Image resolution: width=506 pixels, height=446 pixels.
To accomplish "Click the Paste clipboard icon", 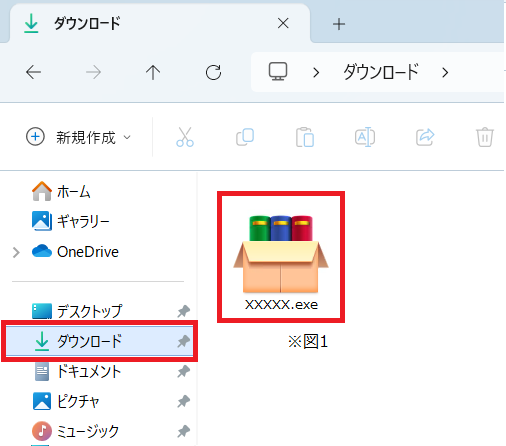I will pos(305,137).
